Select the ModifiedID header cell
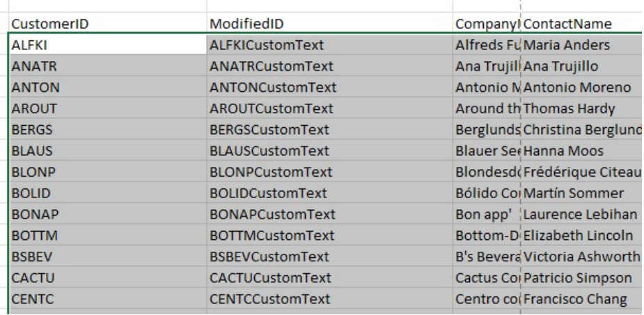The width and height of the screenshot is (644, 315). pyautogui.click(x=330, y=24)
